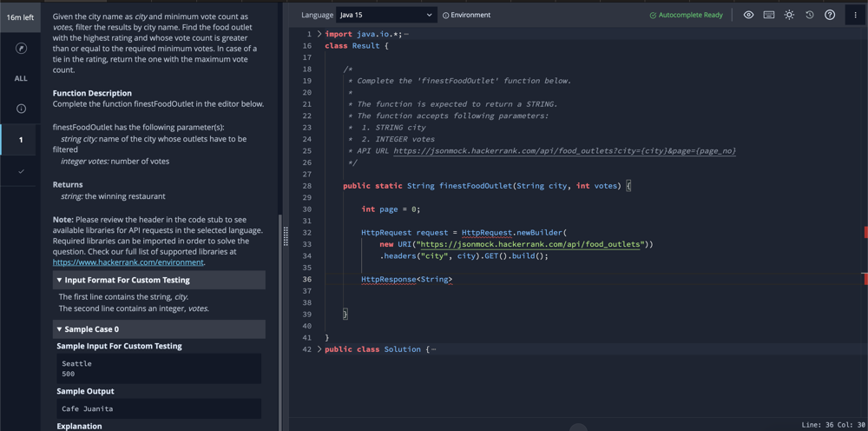Open the help question mark icon
This screenshot has width=868, height=431.
[830, 15]
